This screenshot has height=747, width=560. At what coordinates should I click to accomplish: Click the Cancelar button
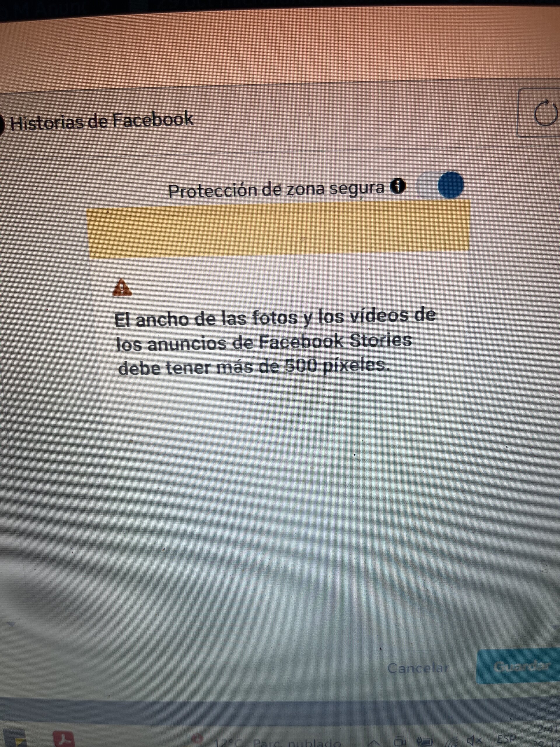[x=418, y=668]
